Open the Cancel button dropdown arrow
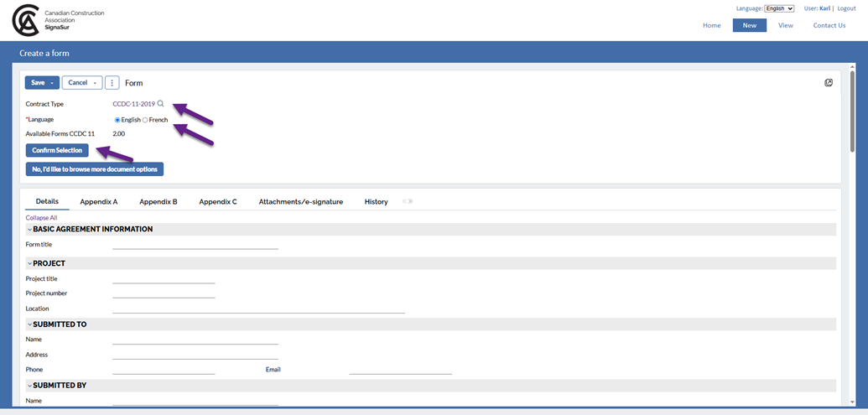The width and height of the screenshot is (868, 415). tap(95, 83)
